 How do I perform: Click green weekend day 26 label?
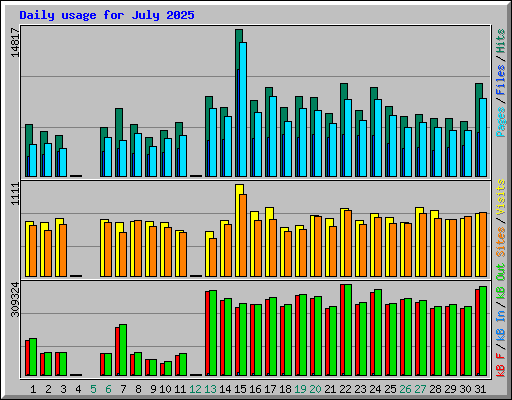click(x=405, y=389)
